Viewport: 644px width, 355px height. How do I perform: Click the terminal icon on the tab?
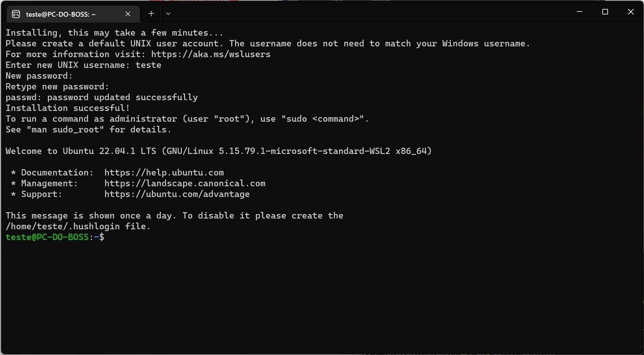click(x=16, y=14)
